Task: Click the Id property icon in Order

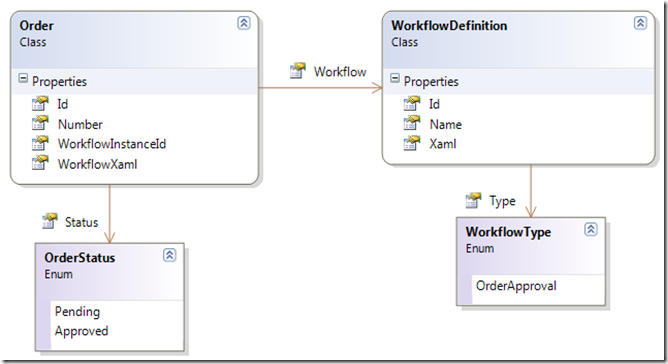Action: point(40,104)
